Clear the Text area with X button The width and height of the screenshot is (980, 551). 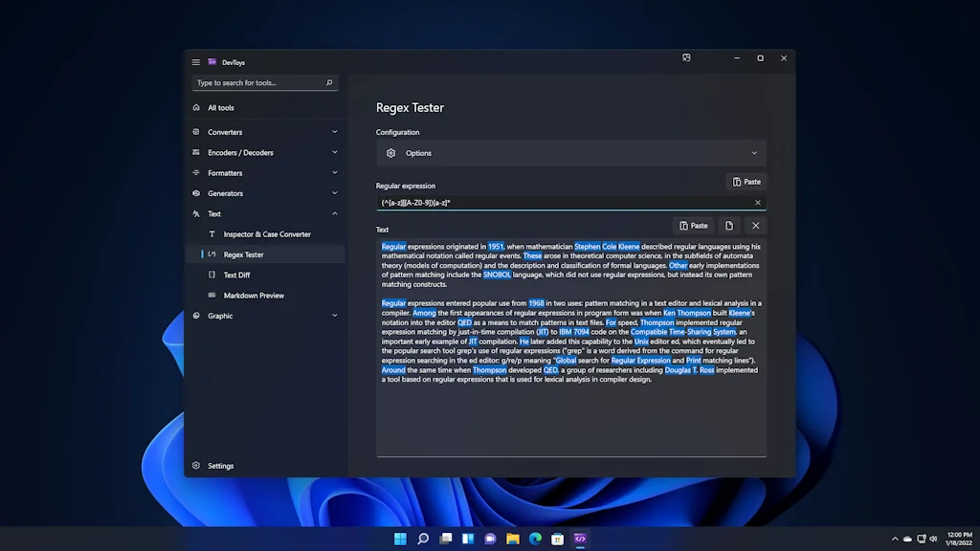click(x=755, y=226)
